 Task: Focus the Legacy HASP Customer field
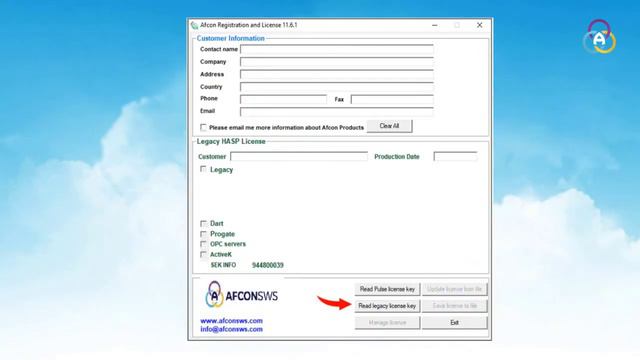(x=299, y=156)
